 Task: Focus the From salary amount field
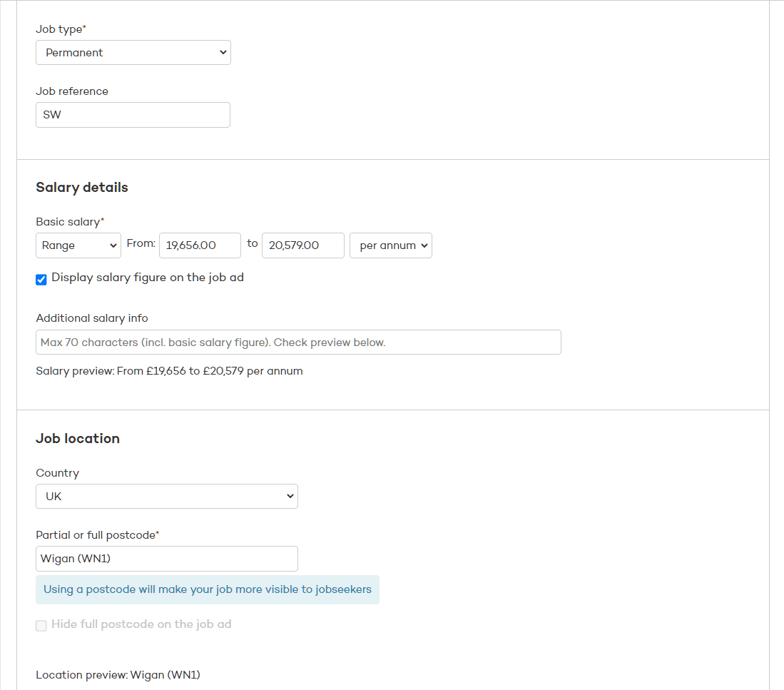200,245
